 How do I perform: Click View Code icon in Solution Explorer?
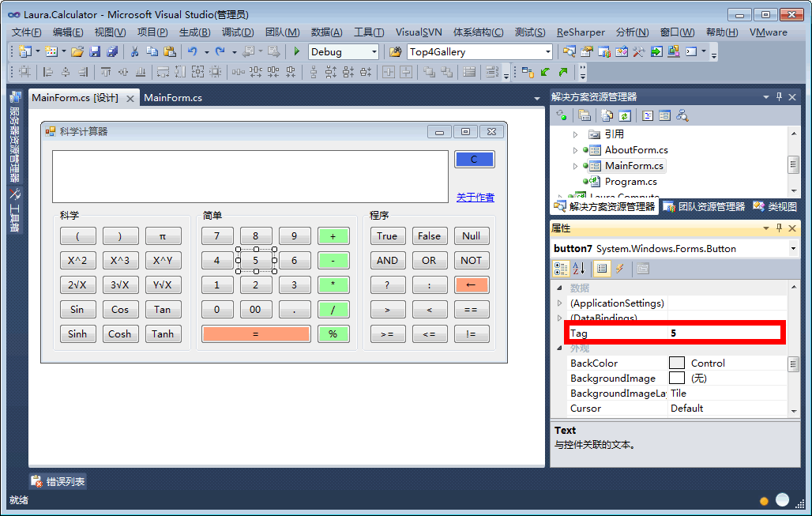pos(648,116)
